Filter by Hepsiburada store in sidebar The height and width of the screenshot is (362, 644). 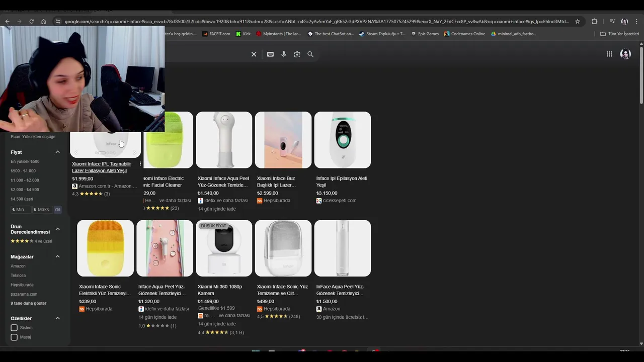point(22,285)
